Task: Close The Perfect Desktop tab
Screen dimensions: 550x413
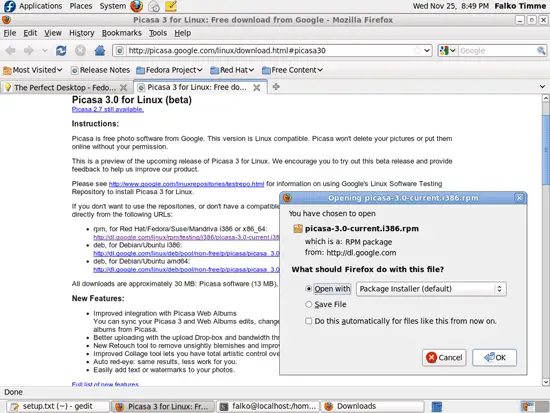Action: [x=123, y=87]
